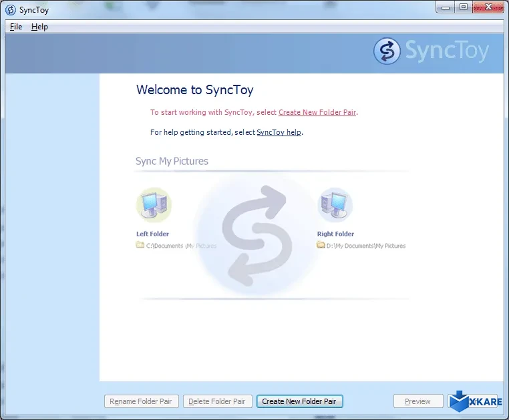Click the Create New Folder Pair button
Image resolution: width=509 pixels, height=420 pixels.
(x=300, y=401)
